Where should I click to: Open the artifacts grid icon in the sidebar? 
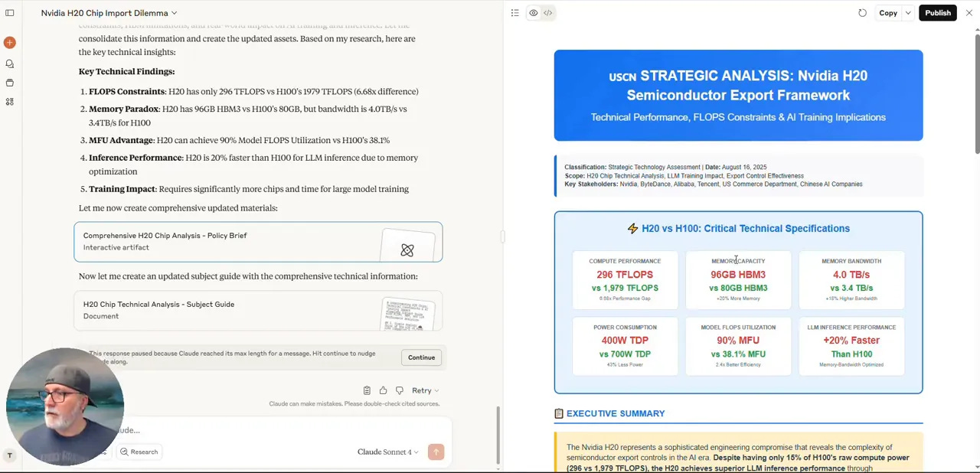point(10,101)
